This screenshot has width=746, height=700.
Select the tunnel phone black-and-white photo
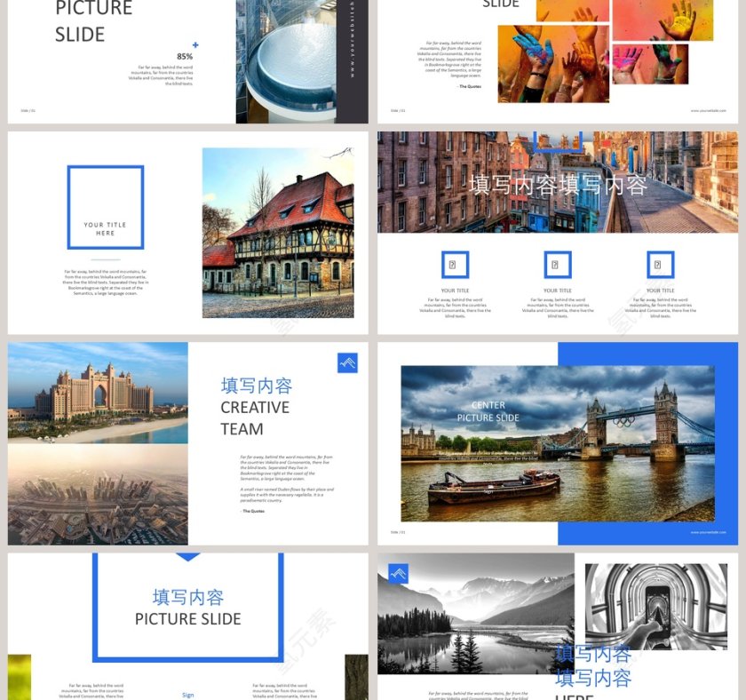(655, 606)
